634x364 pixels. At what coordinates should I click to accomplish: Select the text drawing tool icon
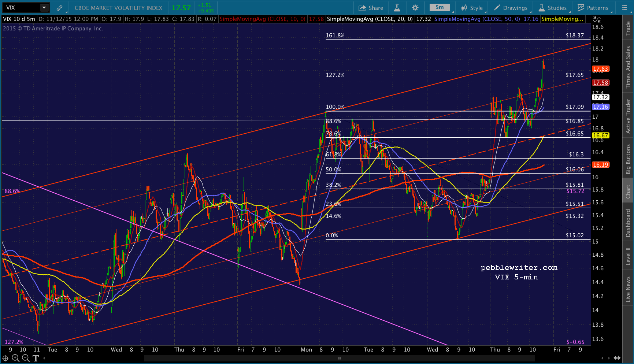click(x=36, y=358)
